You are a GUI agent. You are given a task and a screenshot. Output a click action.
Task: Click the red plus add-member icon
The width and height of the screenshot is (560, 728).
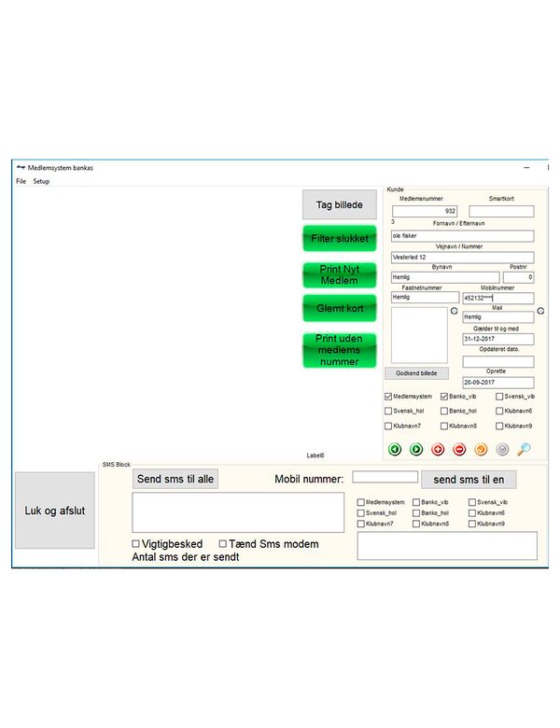point(438,449)
